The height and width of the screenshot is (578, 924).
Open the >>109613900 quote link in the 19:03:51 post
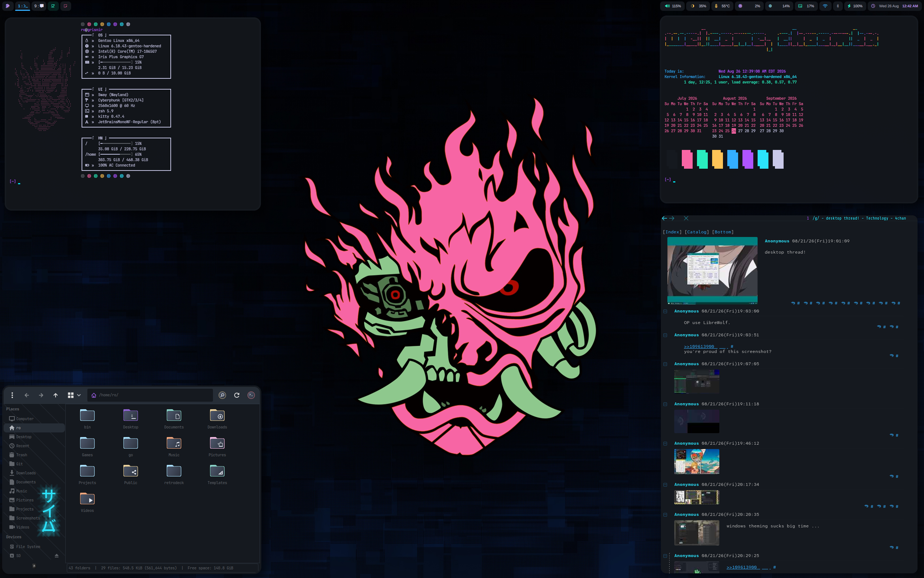click(699, 346)
